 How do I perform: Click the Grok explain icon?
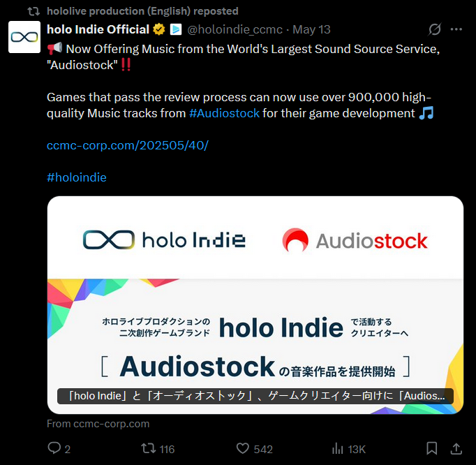click(x=434, y=29)
